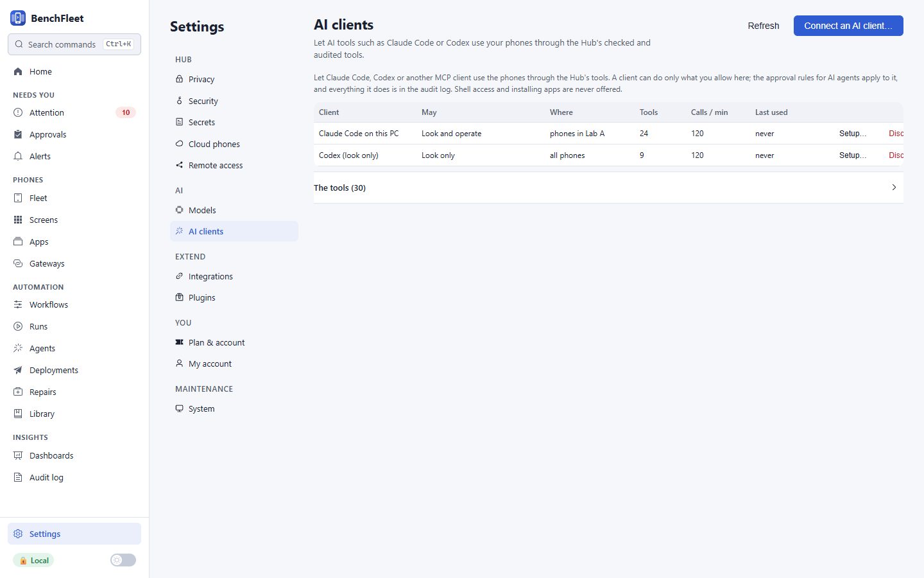The width and height of the screenshot is (924, 578).
Task: Open Deployments via its paper-plane icon
Action: 18,370
